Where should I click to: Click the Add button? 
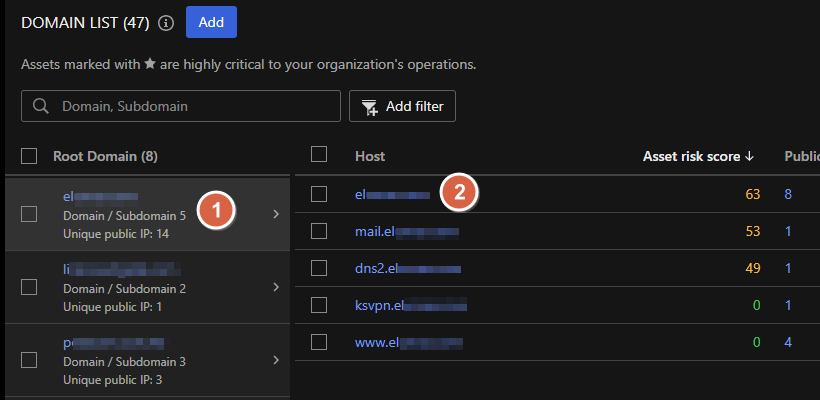tap(211, 21)
